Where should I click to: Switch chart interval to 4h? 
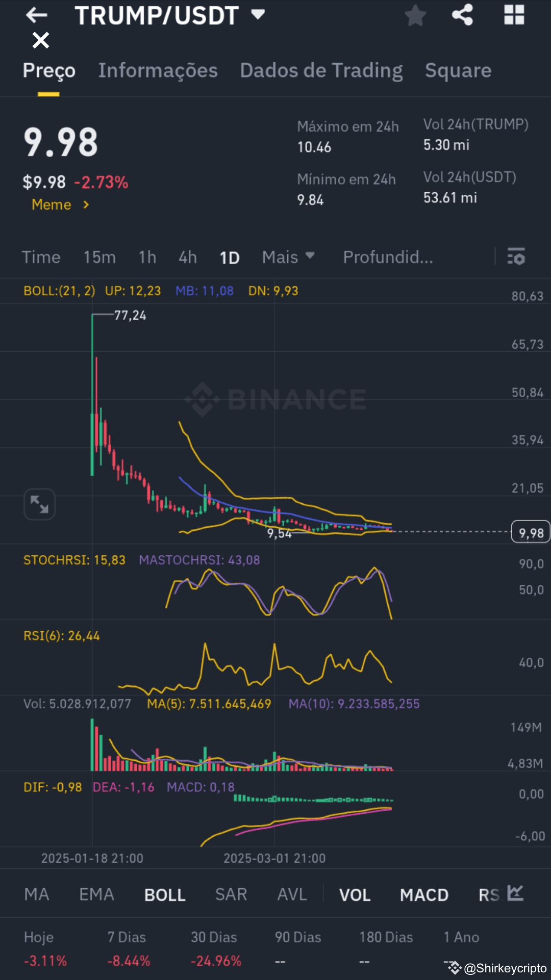[x=188, y=257]
